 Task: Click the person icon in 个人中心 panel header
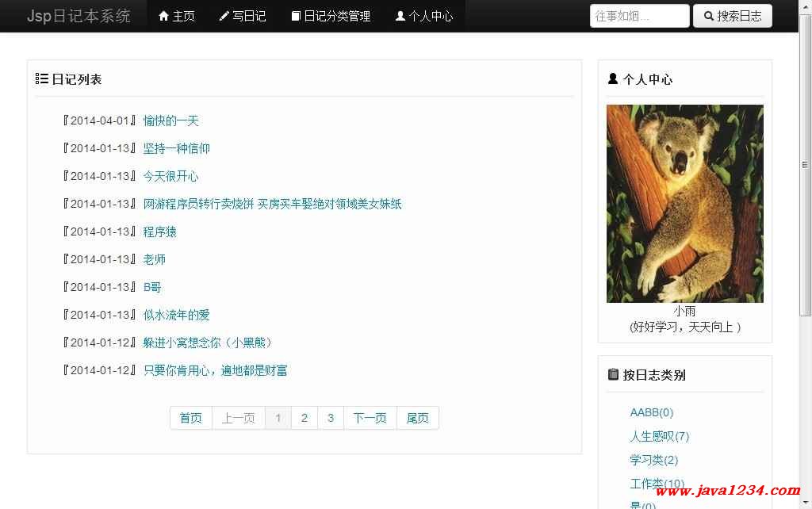click(613, 78)
